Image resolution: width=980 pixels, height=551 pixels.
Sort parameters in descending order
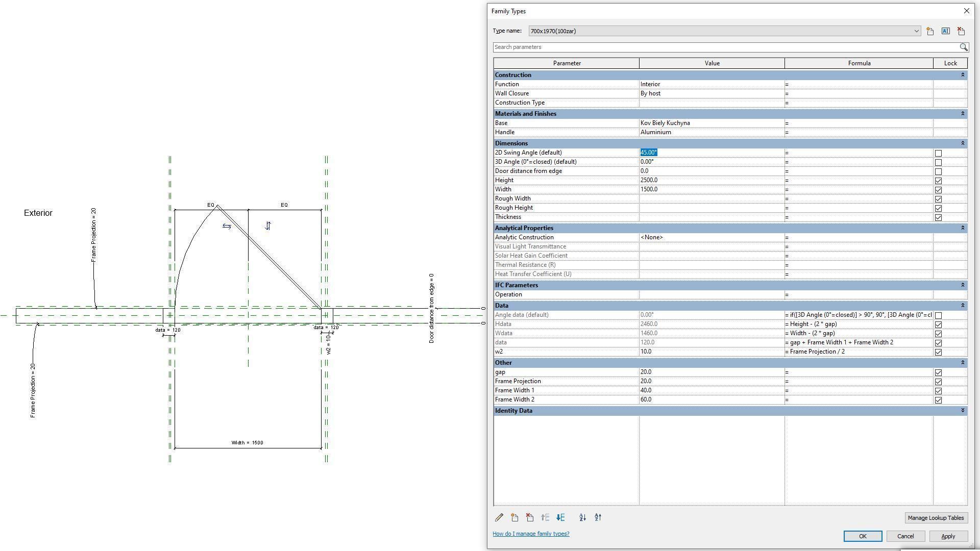coord(598,517)
